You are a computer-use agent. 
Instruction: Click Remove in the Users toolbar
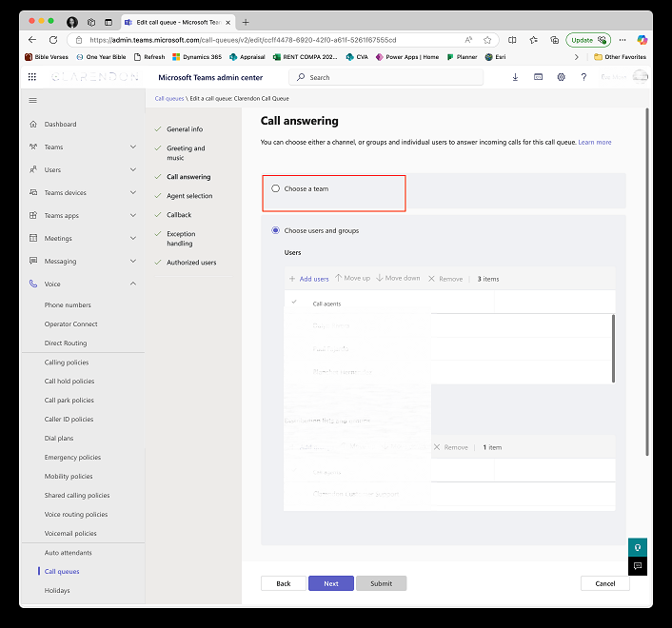tap(445, 279)
